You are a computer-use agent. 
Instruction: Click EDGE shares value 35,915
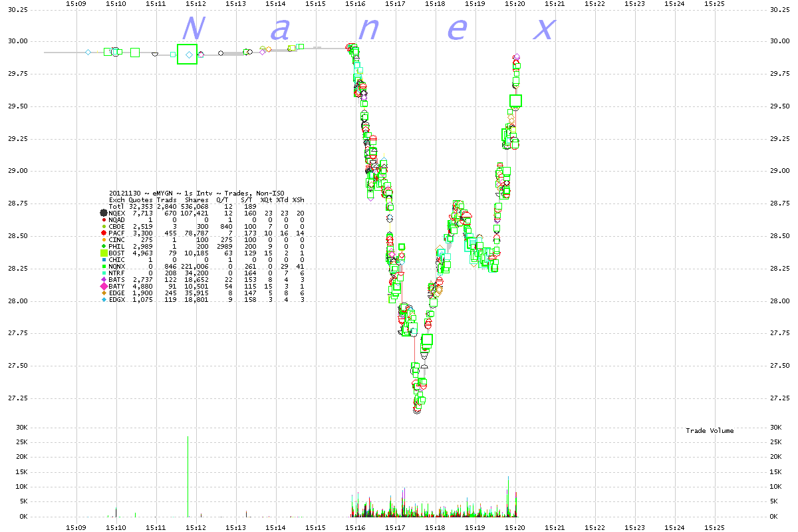[x=196, y=293]
